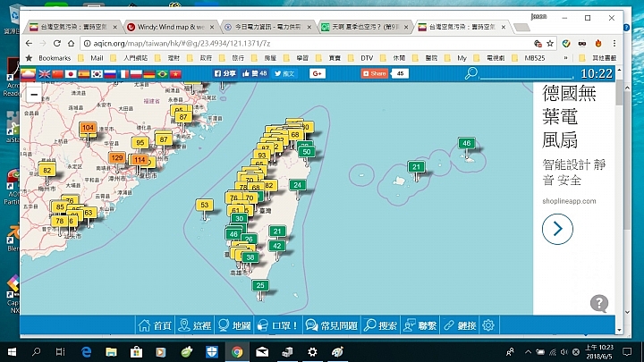The width and height of the screenshot is (644, 362).
Task: Click the yellow 53 marker on Penghu
Action: 204,205
